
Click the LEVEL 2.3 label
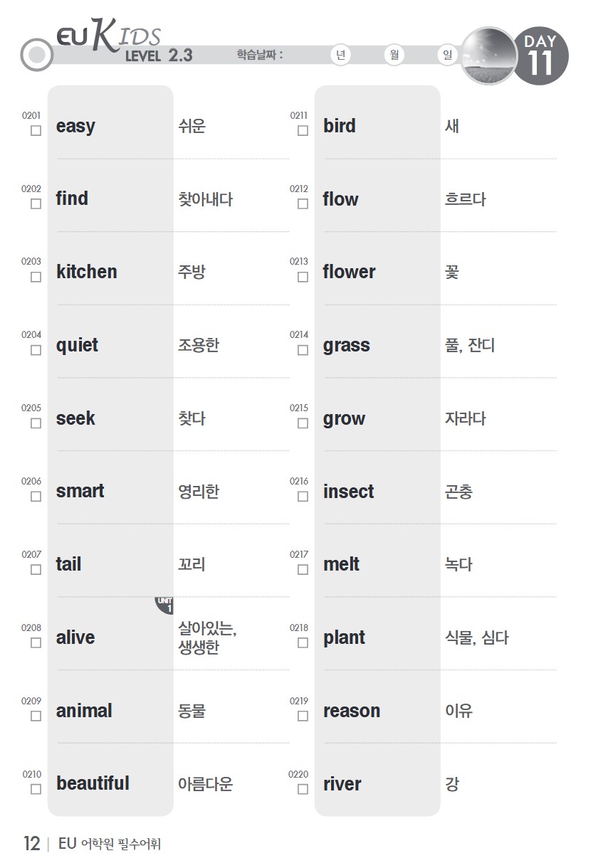pos(159,55)
